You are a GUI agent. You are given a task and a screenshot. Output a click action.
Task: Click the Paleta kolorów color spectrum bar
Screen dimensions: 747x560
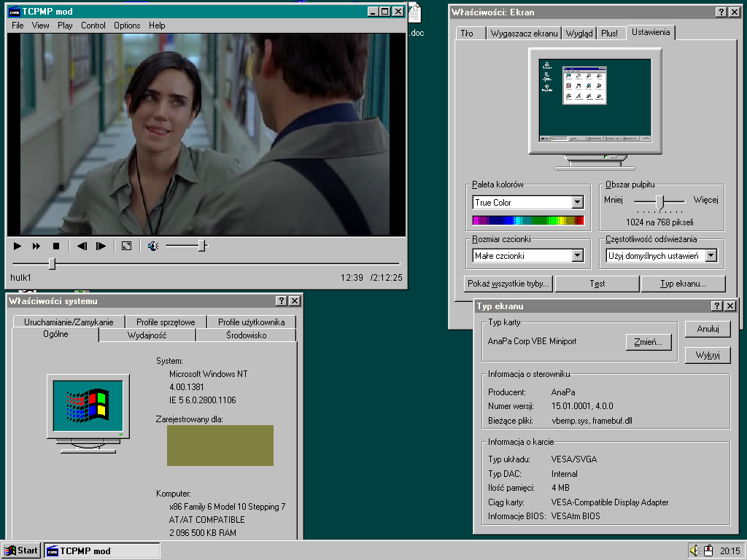pos(528,220)
